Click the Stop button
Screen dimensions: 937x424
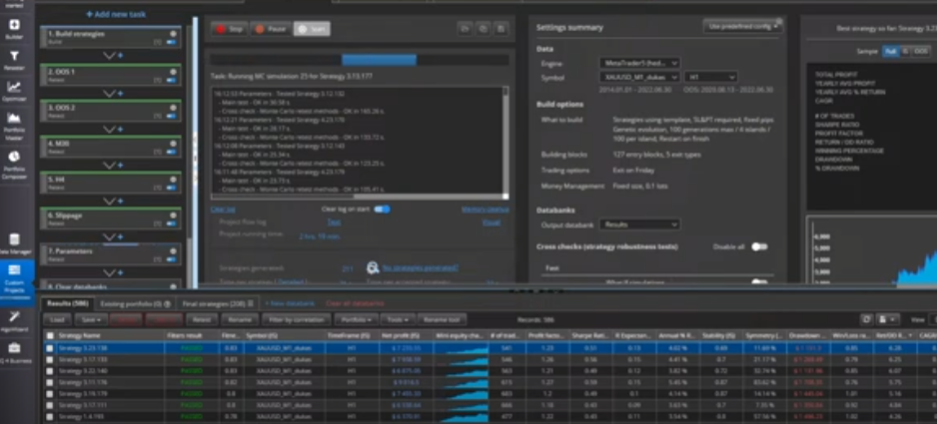230,30
